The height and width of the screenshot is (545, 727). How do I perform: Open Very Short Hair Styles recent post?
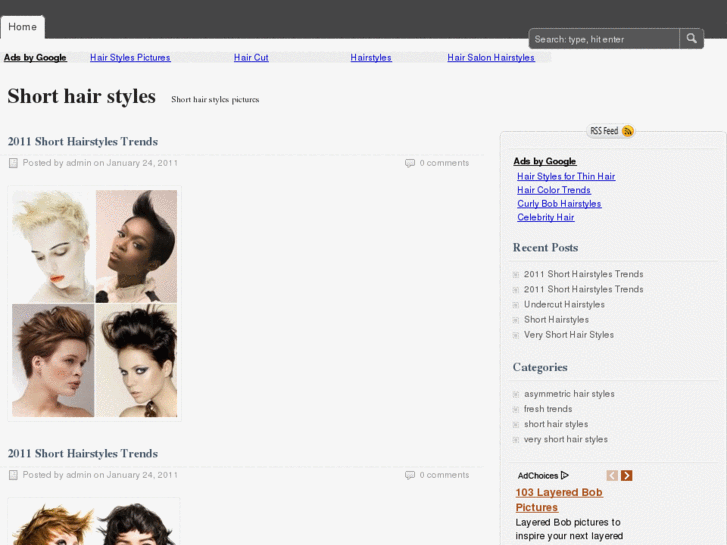569,335
